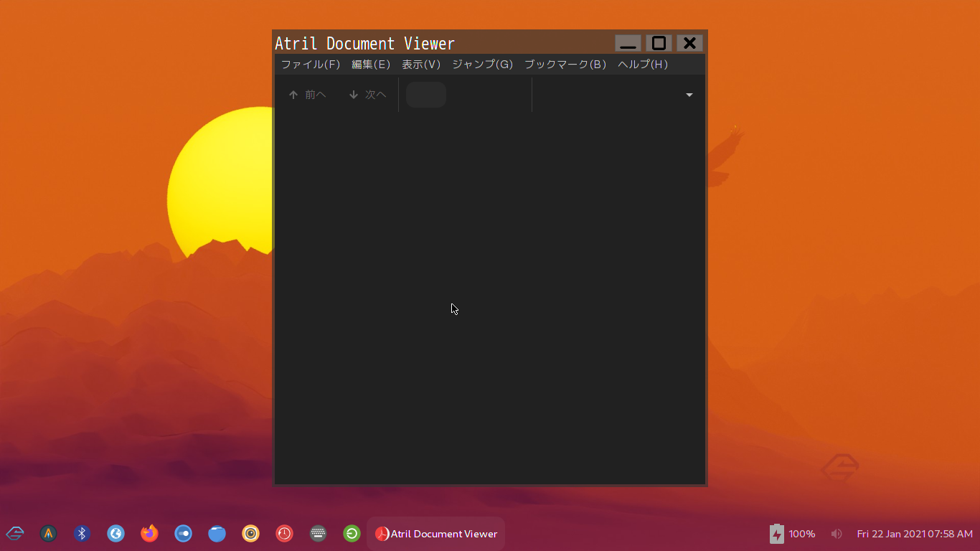Click the page number entry box
Screen dimensions: 980x551
click(426, 95)
